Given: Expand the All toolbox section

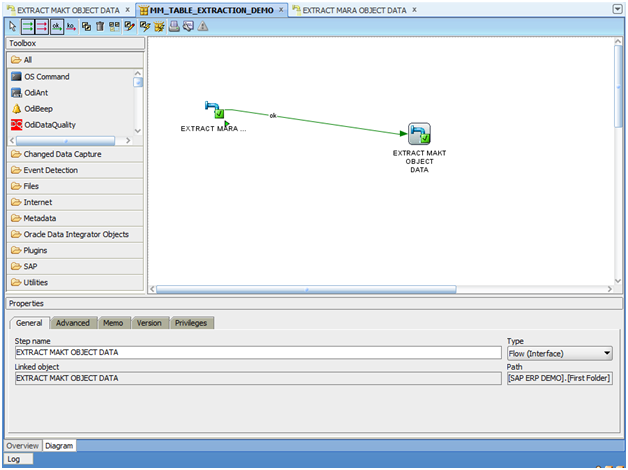Looking at the screenshot, I should pyautogui.click(x=75, y=60).
